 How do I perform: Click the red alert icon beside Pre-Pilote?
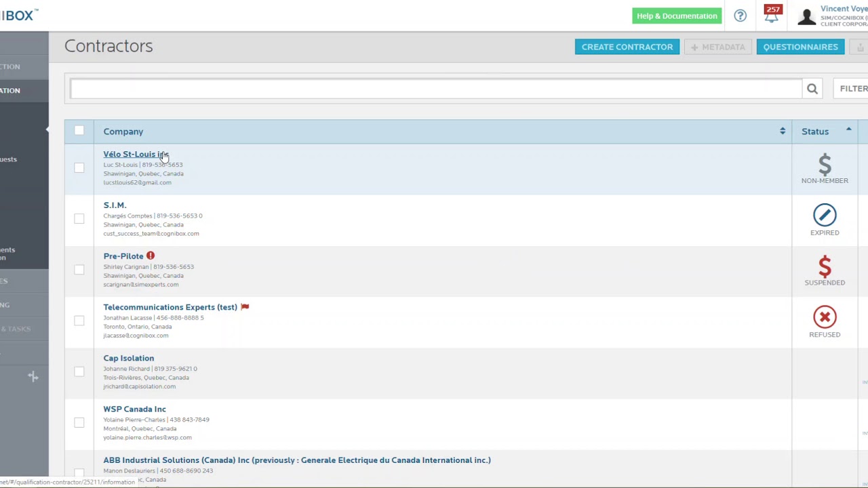tap(151, 256)
